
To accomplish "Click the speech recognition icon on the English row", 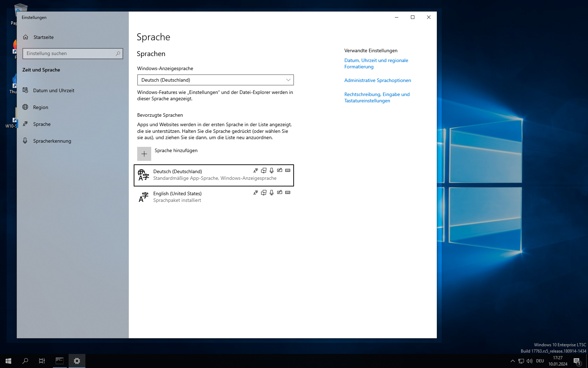I will (272, 192).
